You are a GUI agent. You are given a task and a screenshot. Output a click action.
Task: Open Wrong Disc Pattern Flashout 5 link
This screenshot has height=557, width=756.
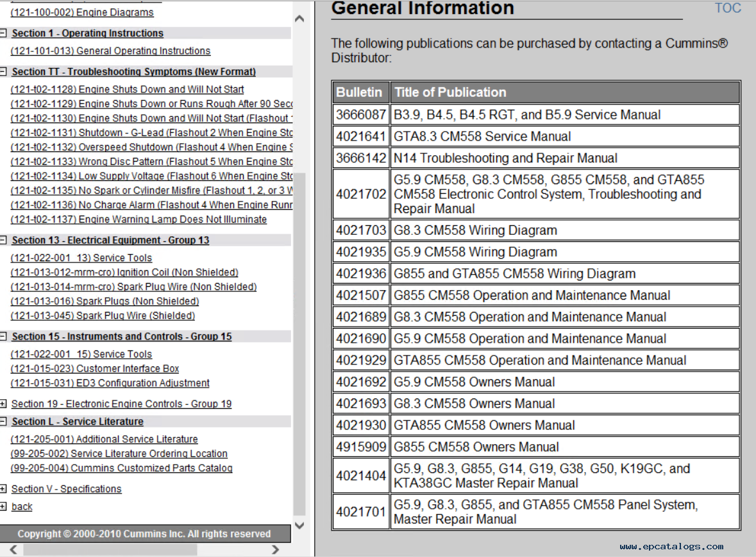tap(151, 162)
